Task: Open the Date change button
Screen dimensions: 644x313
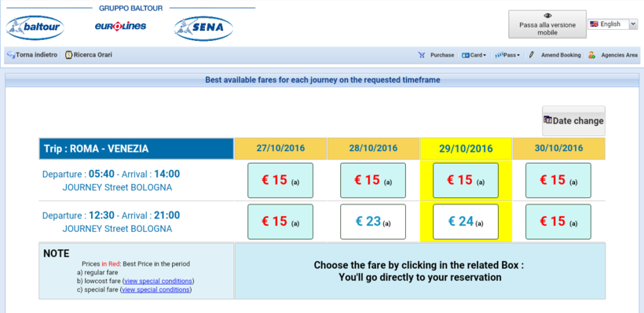Action: pos(573,121)
